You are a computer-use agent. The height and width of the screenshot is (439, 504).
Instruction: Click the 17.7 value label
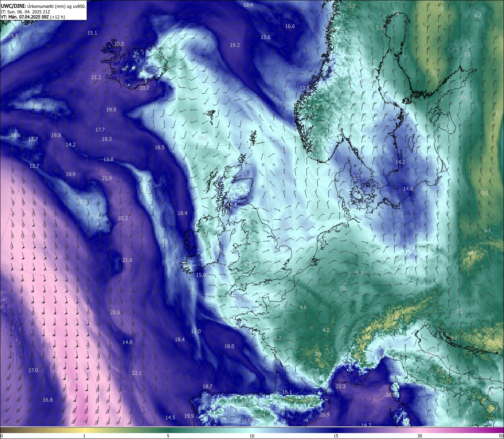100,130
